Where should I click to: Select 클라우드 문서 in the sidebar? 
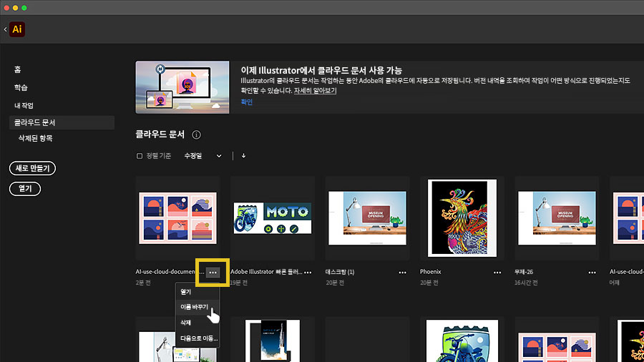(62, 122)
